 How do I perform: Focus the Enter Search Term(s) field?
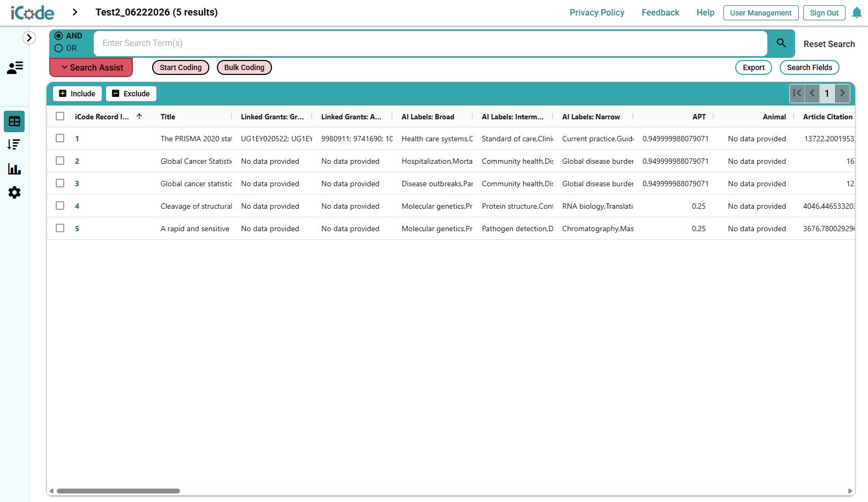pos(431,43)
